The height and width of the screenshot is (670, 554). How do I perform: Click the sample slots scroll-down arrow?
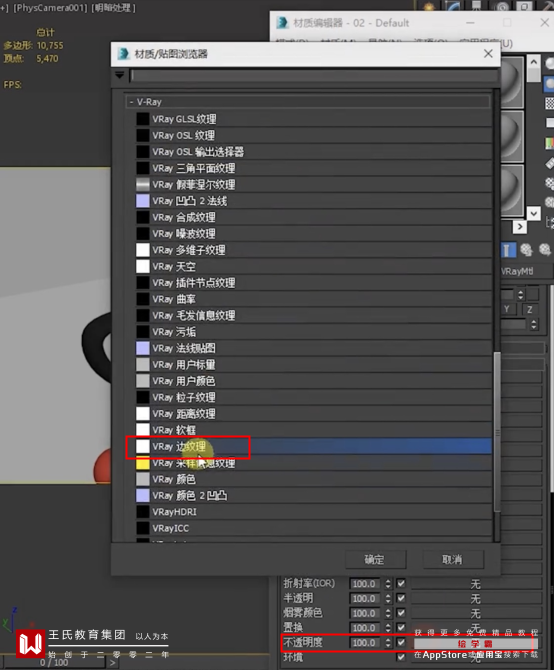point(533,213)
